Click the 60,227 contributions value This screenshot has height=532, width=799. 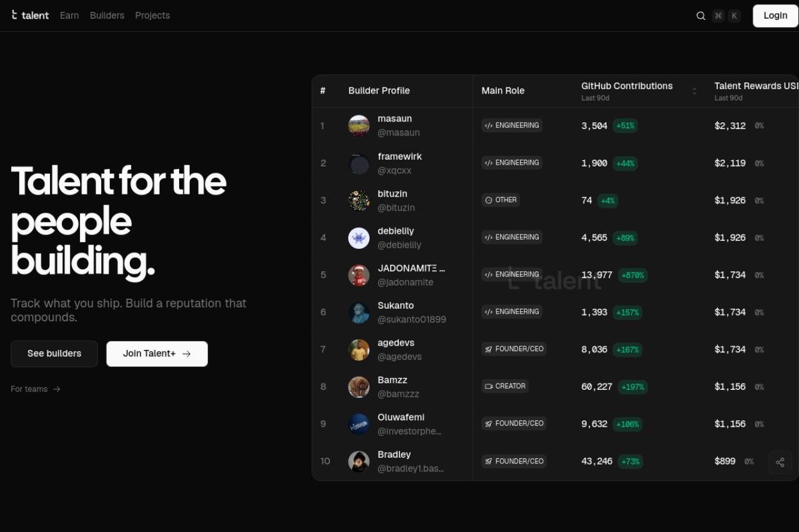coord(597,387)
